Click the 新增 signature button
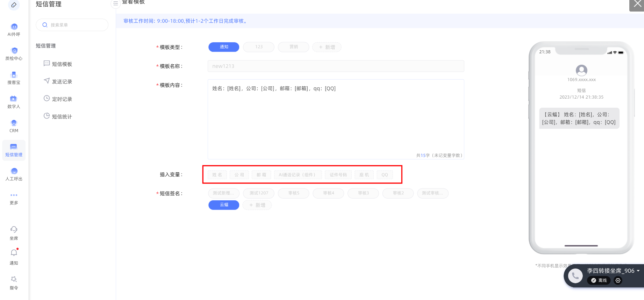 click(257, 205)
